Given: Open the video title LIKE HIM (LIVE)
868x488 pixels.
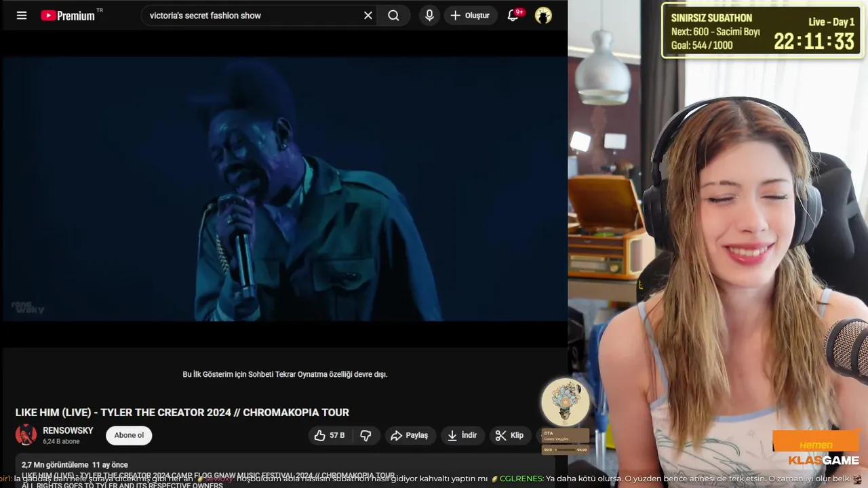Looking at the screenshot, I should (x=182, y=412).
